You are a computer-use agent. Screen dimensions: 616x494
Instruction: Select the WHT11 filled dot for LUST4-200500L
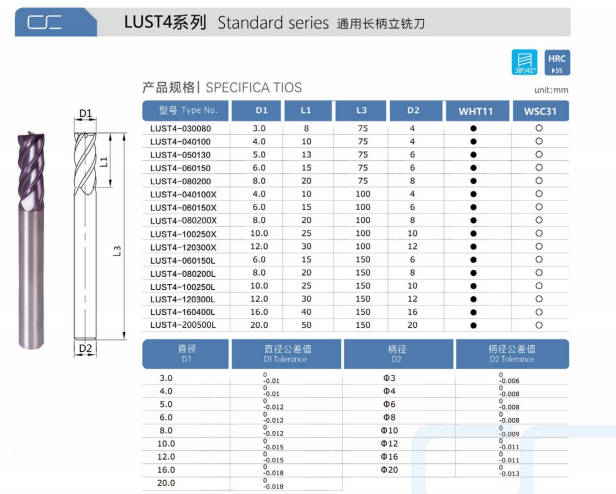474,324
